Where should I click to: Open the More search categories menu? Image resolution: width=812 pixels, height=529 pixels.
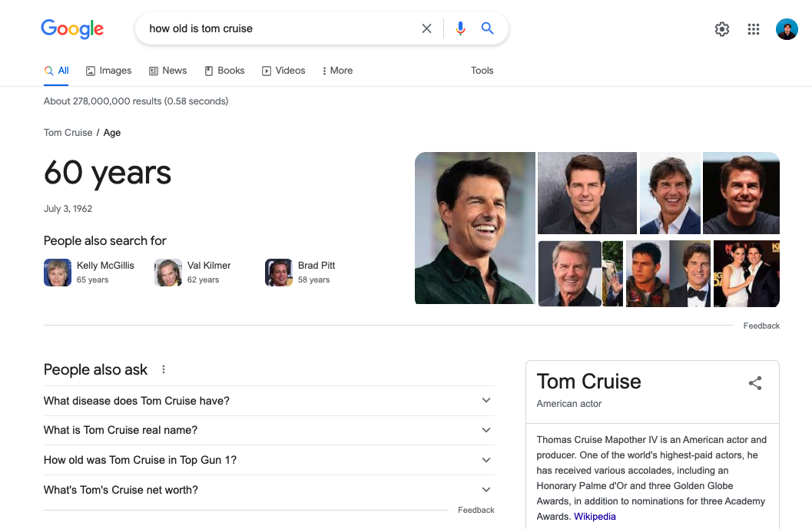(x=337, y=71)
